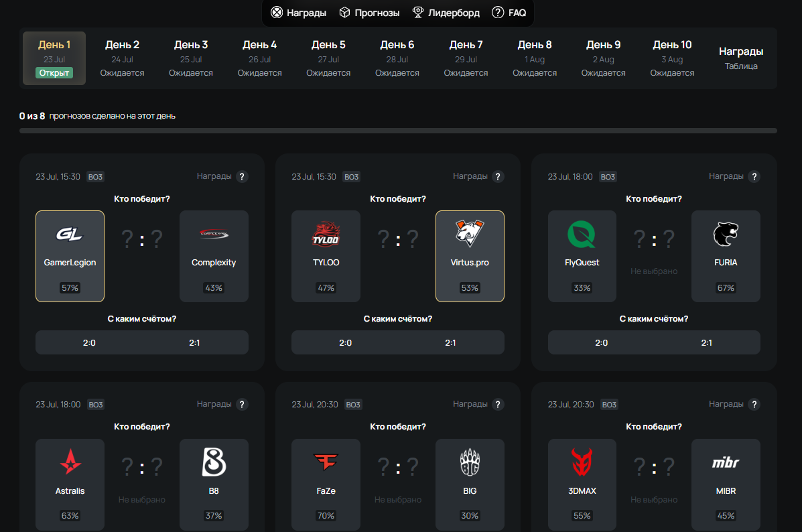Viewport: 802px width, 532px height.
Task: Switch to the День 8 tab
Action: tap(535, 58)
